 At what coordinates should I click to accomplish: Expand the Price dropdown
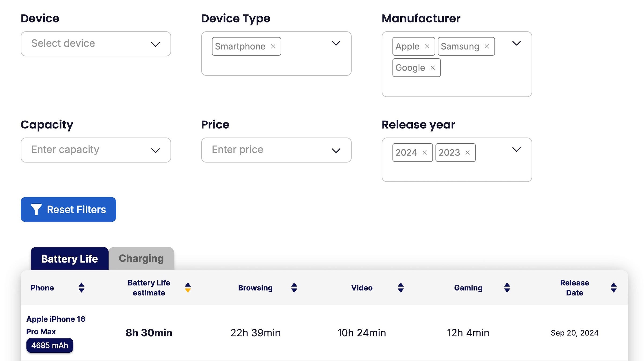[336, 149]
